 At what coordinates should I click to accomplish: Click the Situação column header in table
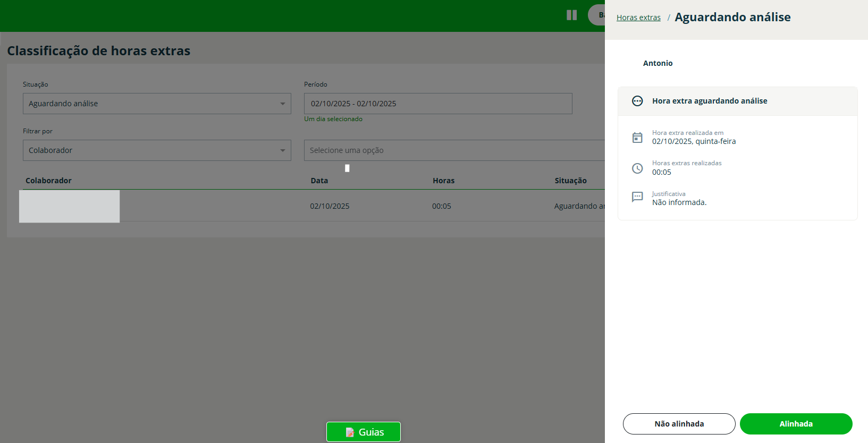570,181
